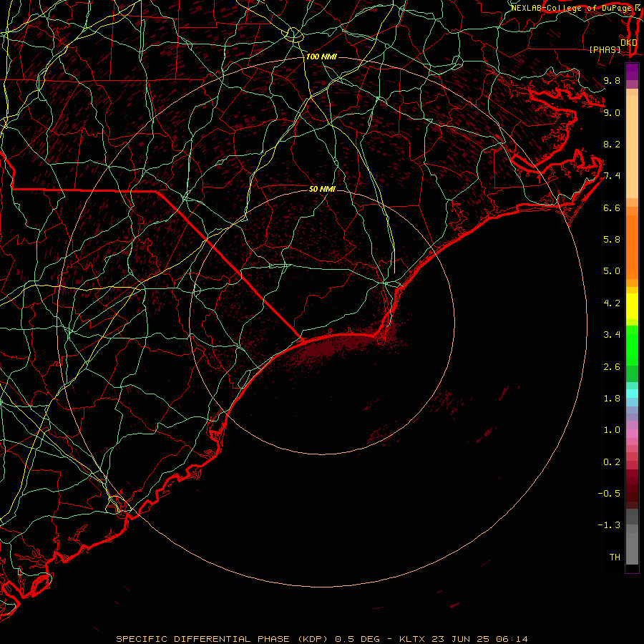Click the 6.6 scale value
644x644 pixels.
(612, 208)
